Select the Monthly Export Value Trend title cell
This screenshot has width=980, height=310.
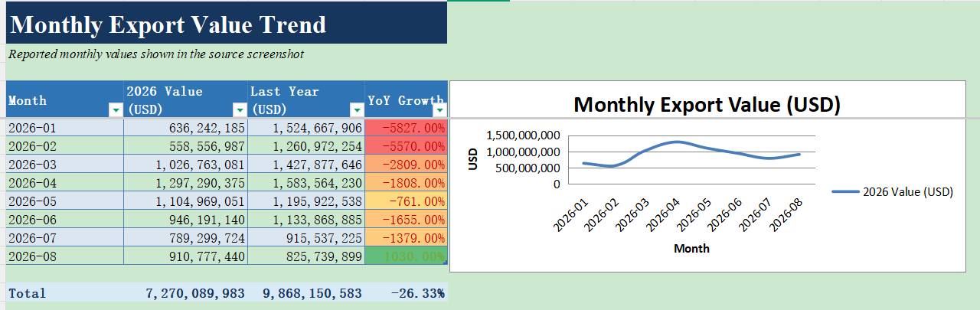tap(227, 23)
